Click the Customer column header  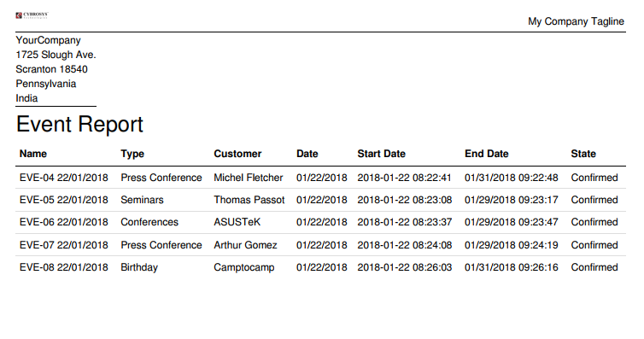point(237,154)
